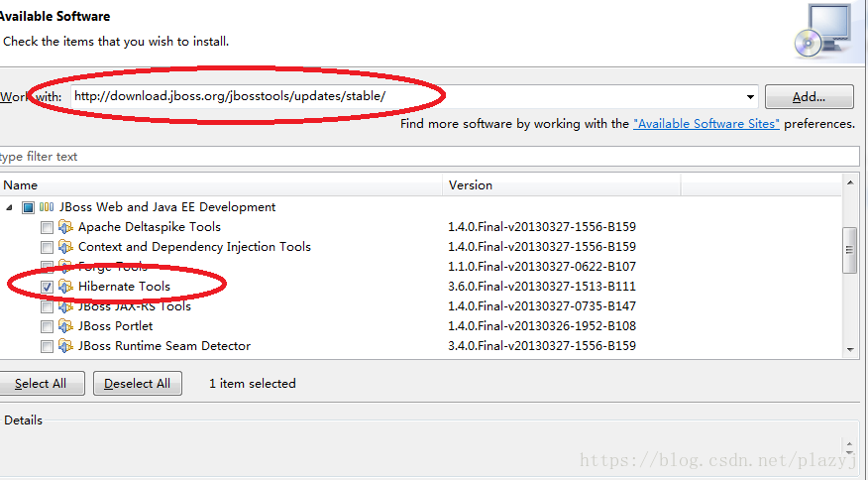Click the software list scroll up arrow

(850, 182)
